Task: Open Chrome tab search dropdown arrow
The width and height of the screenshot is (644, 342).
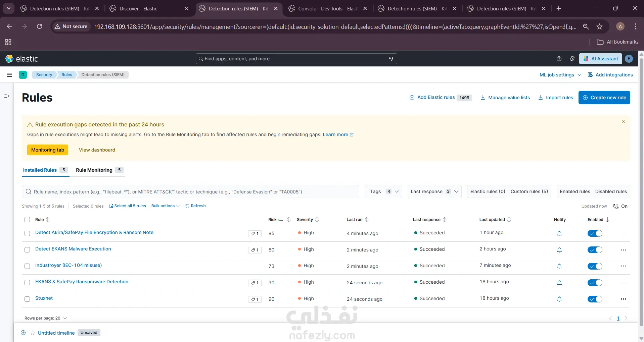Action: point(9,8)
